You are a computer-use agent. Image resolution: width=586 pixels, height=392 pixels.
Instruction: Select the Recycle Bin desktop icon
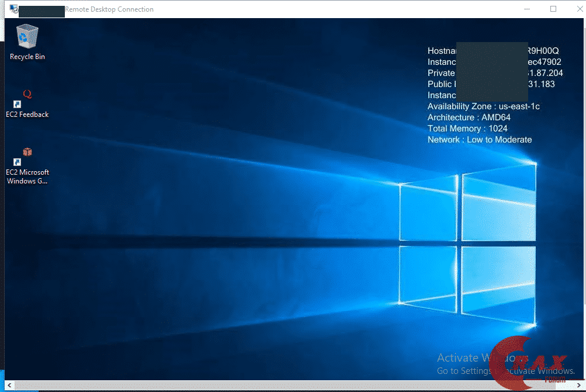coord(27,37)
